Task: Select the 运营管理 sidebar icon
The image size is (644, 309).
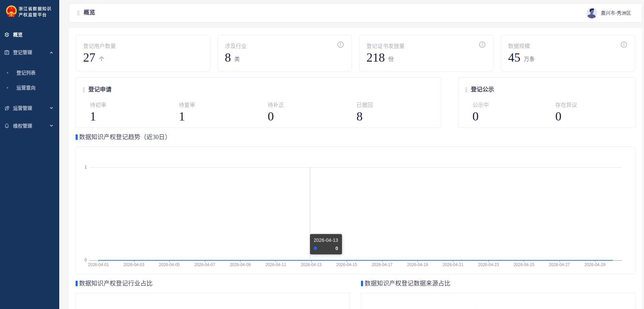Action: pos(7,108)
